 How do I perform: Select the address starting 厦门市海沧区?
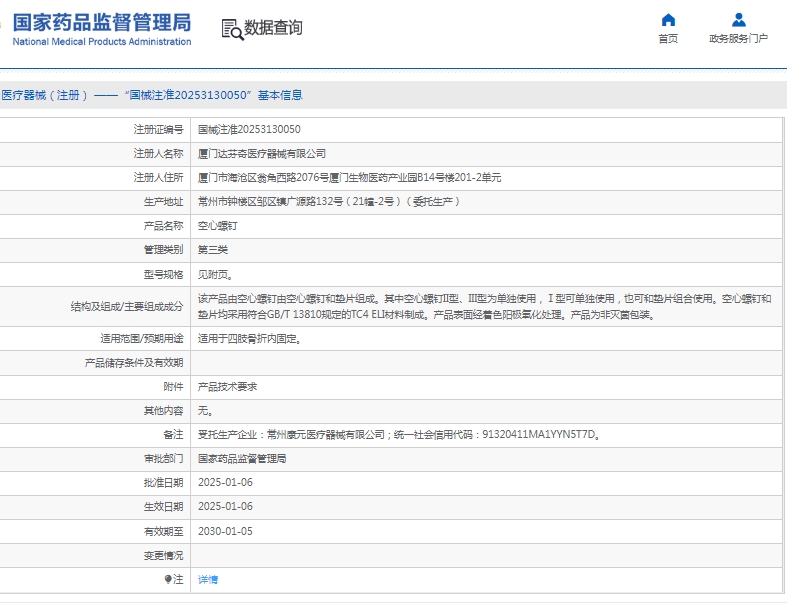pos(349,177)
